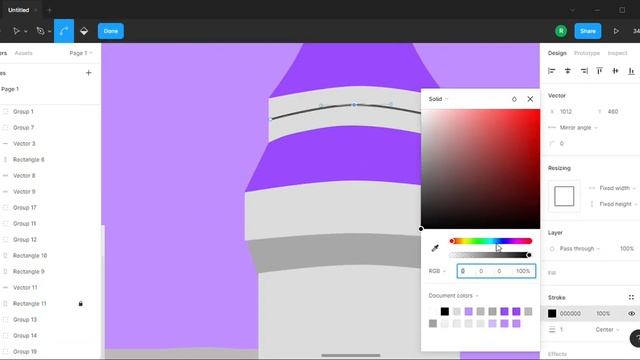Image resolution: width=640 pixels, height=360 pixels.
Task: Select the Rectangle 10 layer
Action: pyautogui.click(x=30, y=256)
